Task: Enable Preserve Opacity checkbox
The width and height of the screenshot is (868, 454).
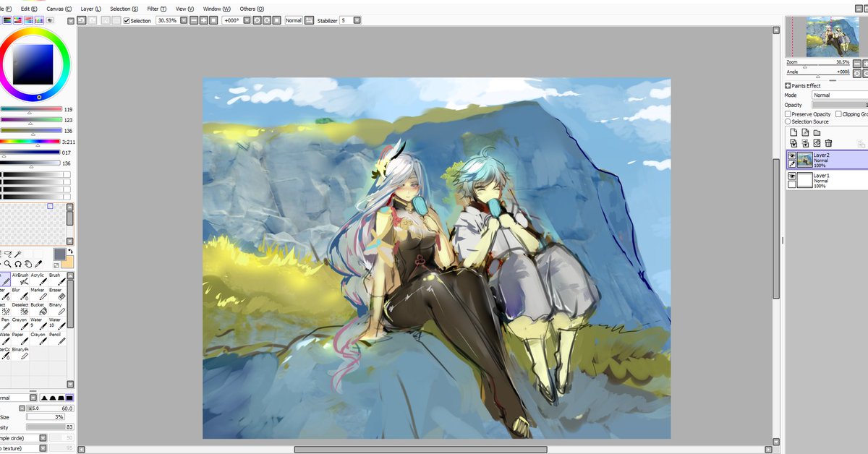Action: pos(788,114)
